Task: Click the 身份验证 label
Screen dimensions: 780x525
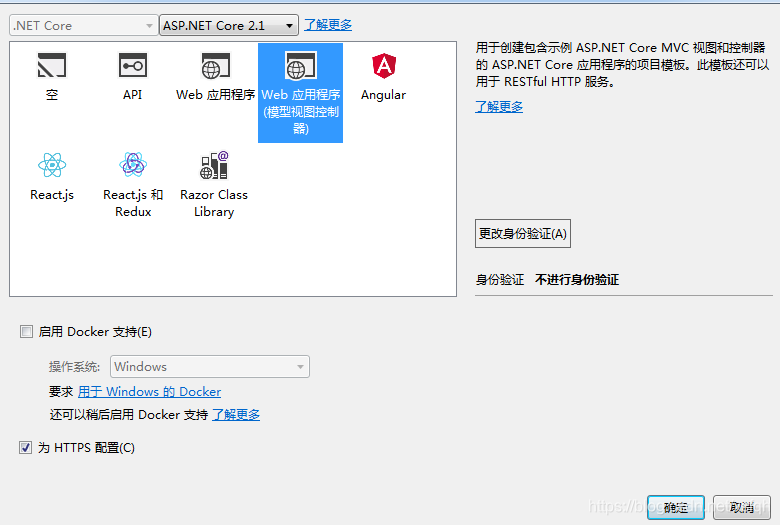Action: pos(500,280)
